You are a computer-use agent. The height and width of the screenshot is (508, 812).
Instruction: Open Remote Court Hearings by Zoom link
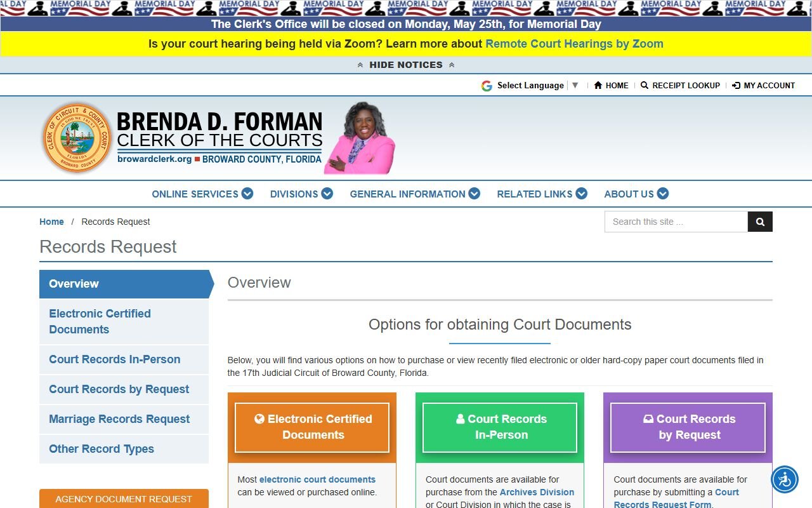(x=574, y=44)
